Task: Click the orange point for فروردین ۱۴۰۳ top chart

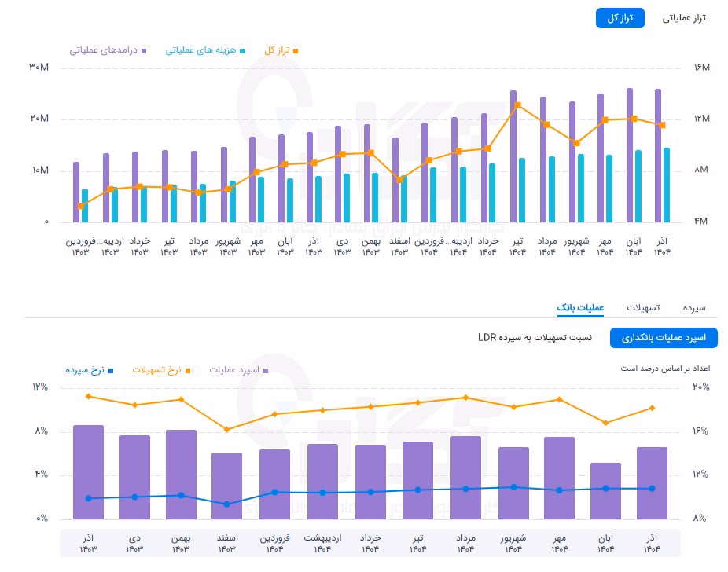Action: pos(81,206)
